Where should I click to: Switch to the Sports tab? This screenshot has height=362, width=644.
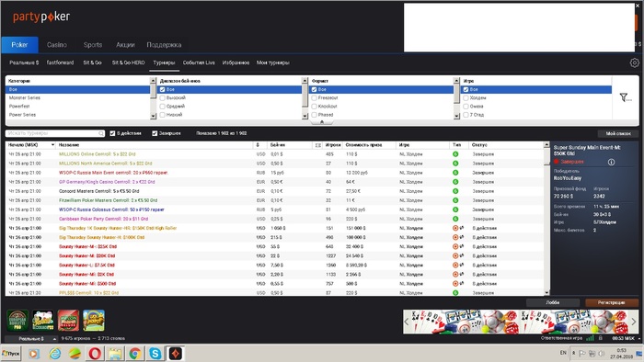[93, 45]
